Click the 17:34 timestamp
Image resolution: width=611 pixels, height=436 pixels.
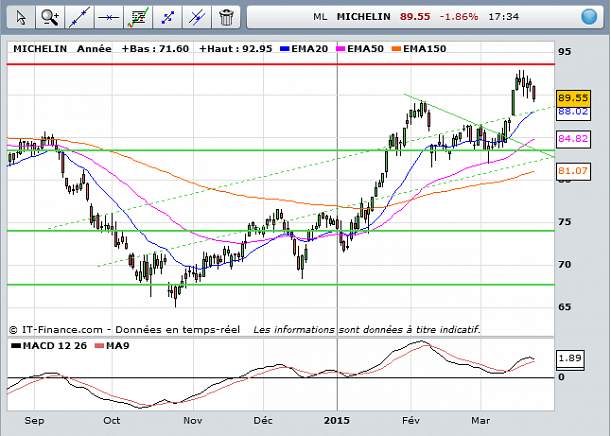coord(503,17)
